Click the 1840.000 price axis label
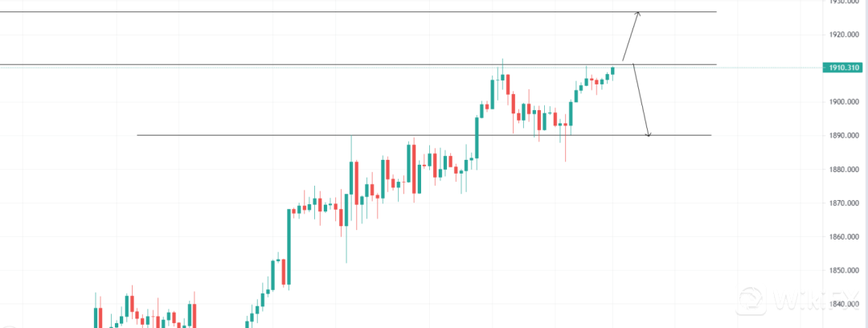 [x=847, y=305]
